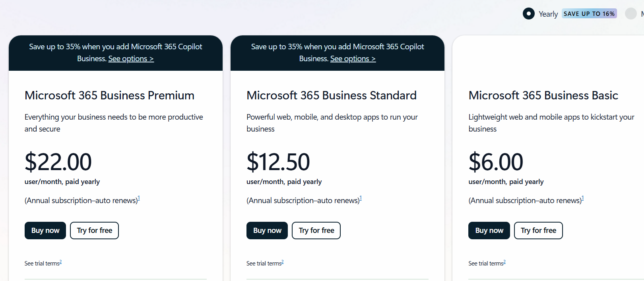644x281 pixels.
Task: Click the SAVE UP TO 16% badge
Action: pyautogui.click(x=589, y=14)
